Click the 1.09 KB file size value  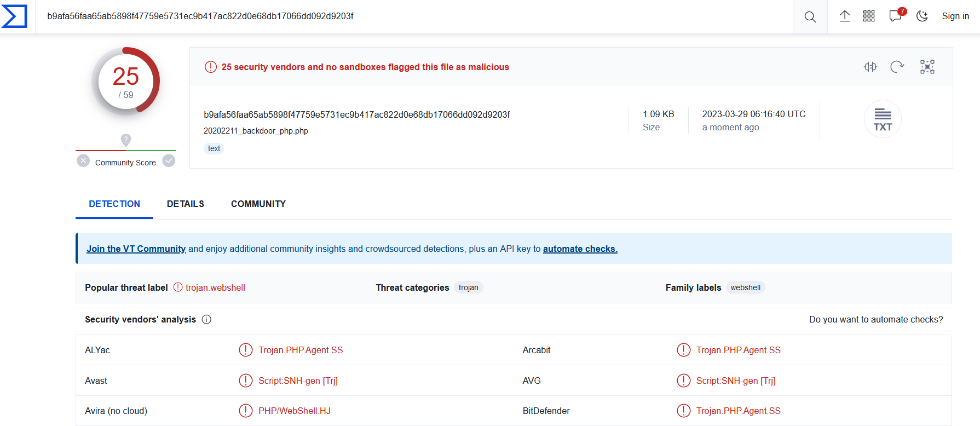tap(659, 114)
